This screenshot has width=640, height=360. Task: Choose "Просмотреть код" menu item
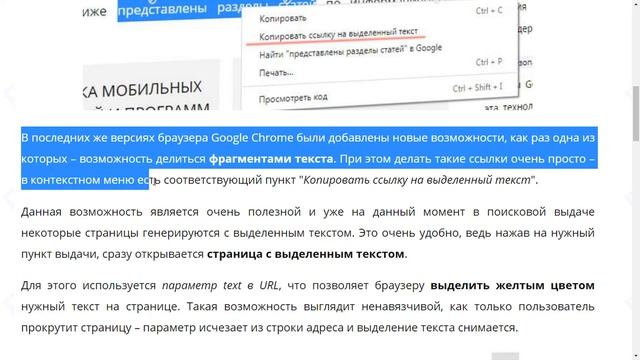(x=293, y=98)
